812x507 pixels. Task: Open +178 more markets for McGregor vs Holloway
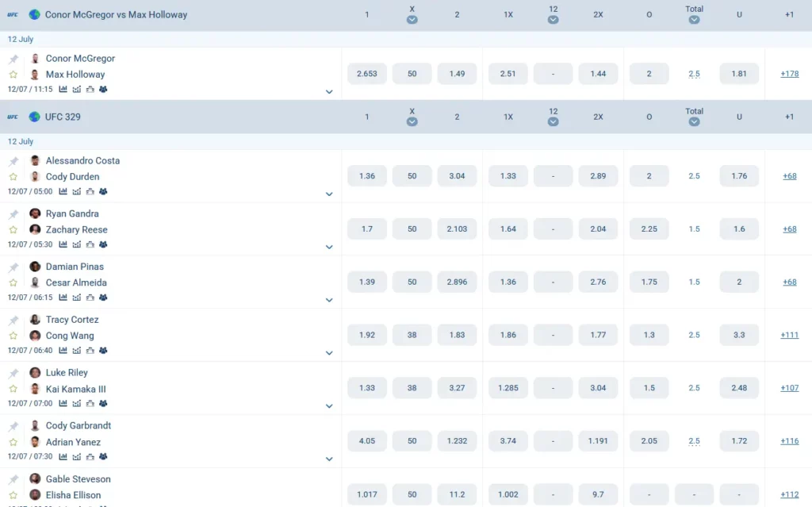(x=790, y=74)
